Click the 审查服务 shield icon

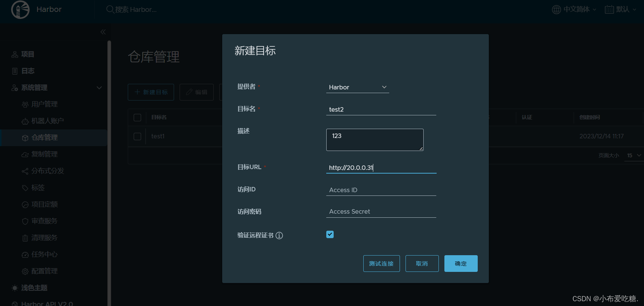25,221
